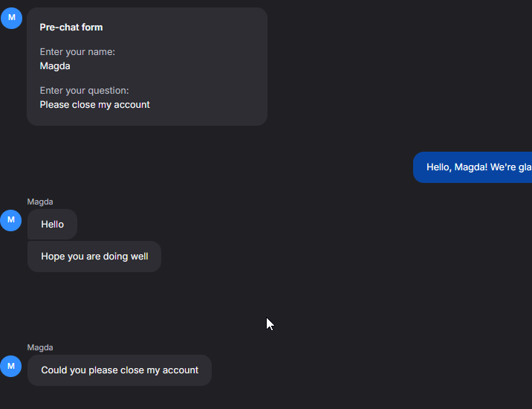The width and height of the screenshot is (532, 409).
Task: Click the "Enter your name:" label
Action: coord(77,52)
